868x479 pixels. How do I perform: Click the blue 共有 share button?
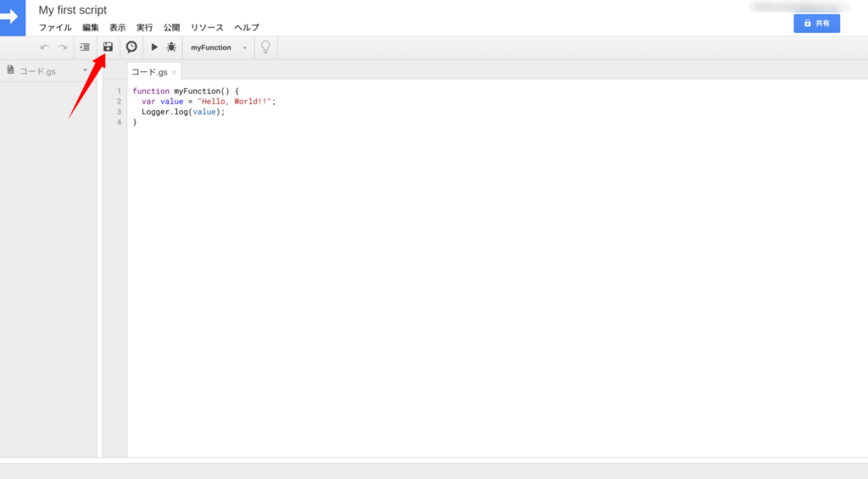[x=816, y=23]
